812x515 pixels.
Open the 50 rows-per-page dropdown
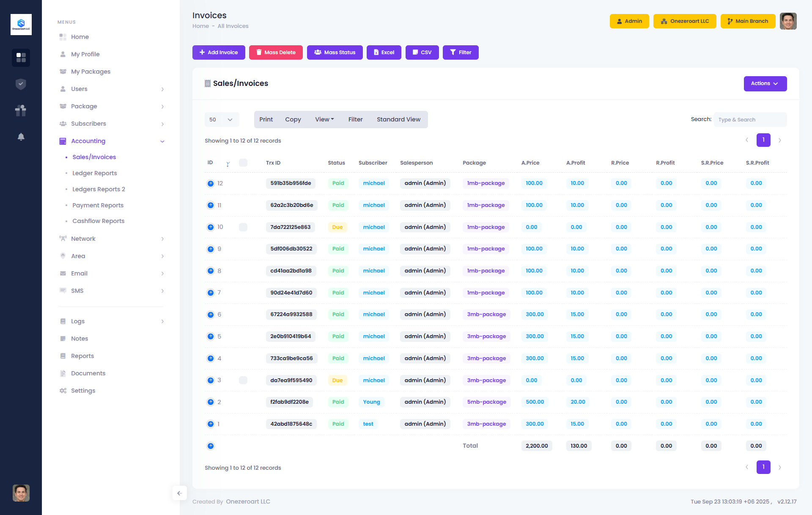click(222, 120)
